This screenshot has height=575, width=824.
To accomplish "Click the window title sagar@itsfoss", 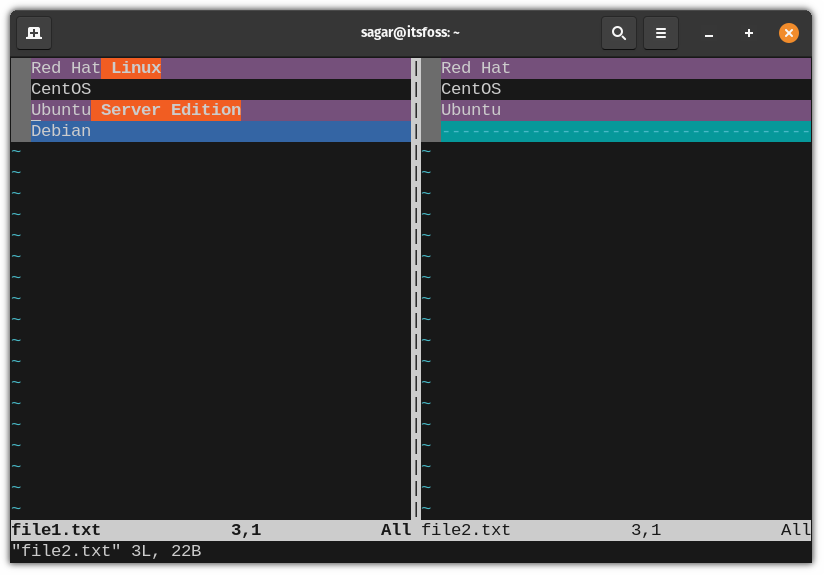I will click(x=410, y=33).
